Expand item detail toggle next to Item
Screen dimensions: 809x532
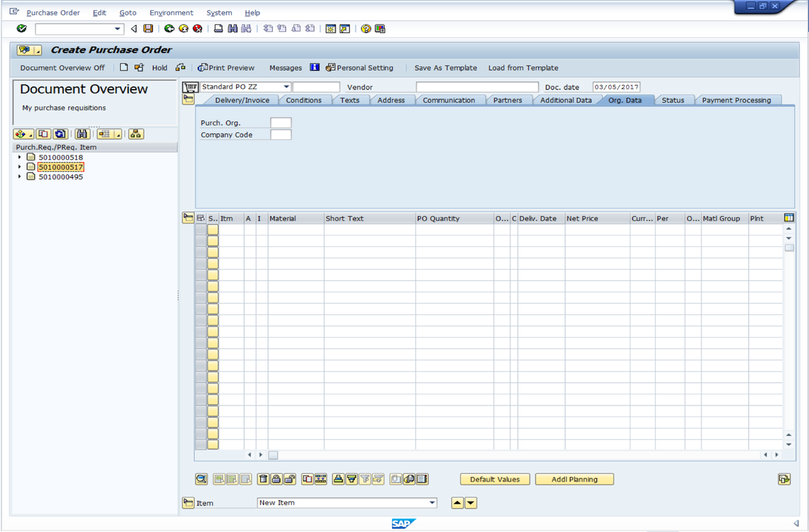click(188, 503)
